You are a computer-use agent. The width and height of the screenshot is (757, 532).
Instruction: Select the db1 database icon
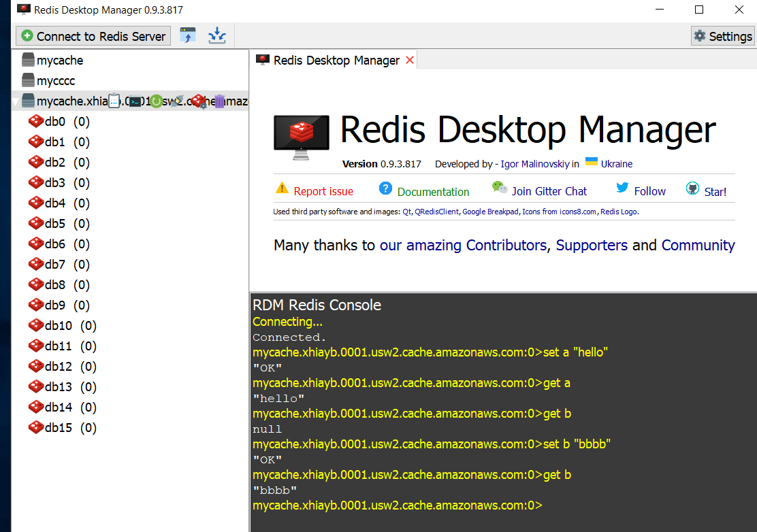(35, 142)
